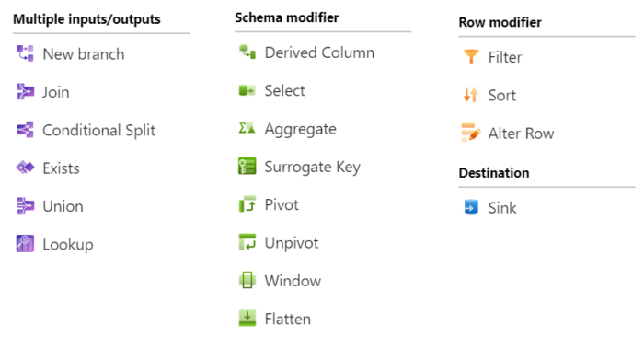This screenshot has height=337, width=644.
Task: Click the Sink destination icon
Action: 471,207
